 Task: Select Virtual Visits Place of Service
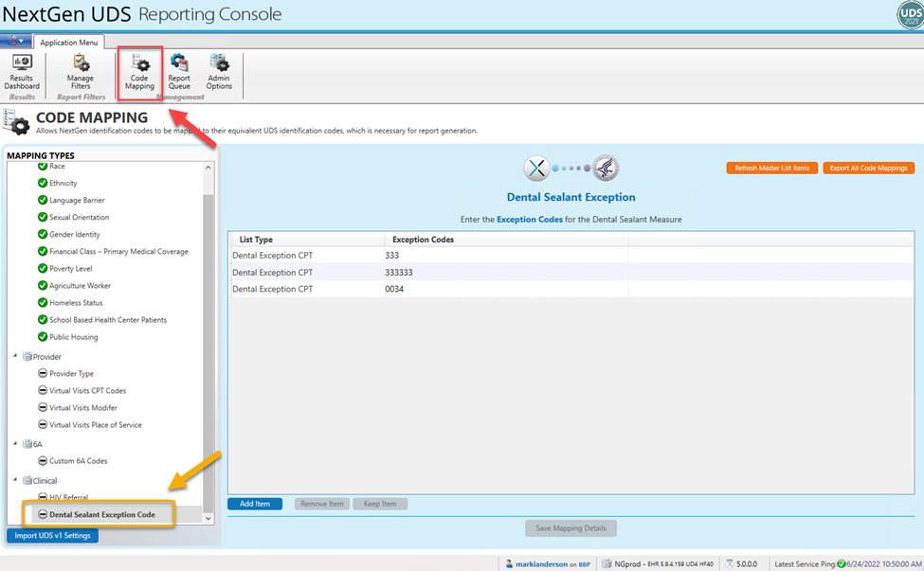point(96,424)
